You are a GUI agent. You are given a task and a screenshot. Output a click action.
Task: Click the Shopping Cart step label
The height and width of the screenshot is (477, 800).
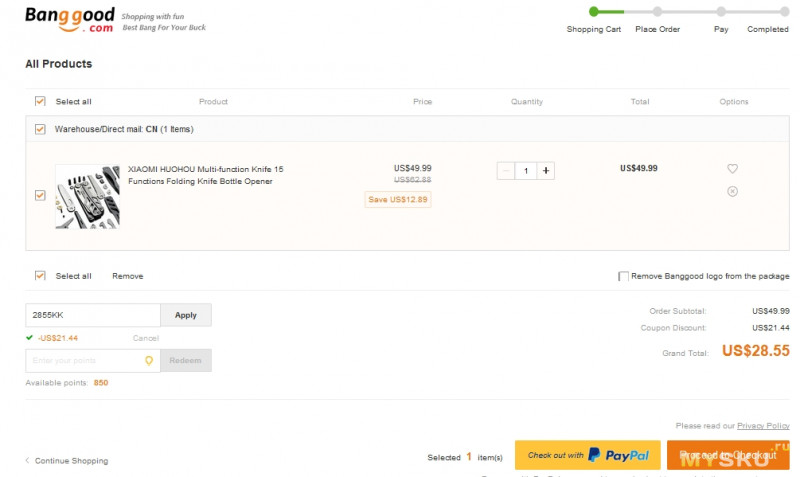[593, 29]
